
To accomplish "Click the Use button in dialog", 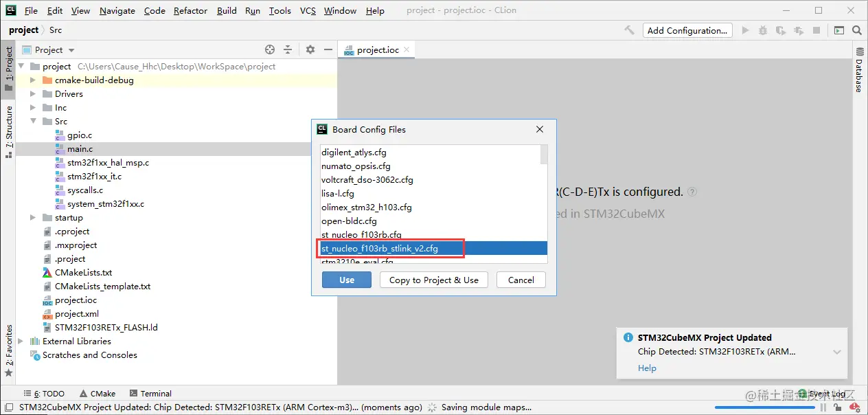I will click(x=347, y=280).
